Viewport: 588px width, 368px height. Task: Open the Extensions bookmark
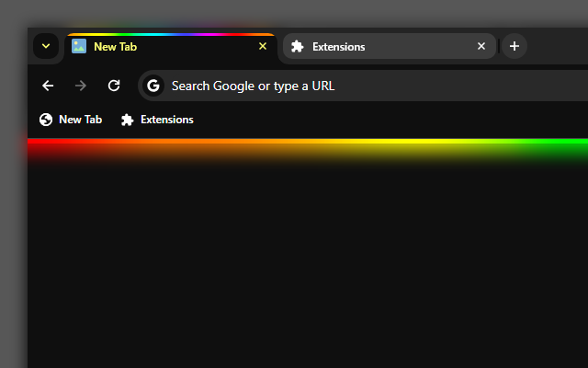click(x=157, y=120)
